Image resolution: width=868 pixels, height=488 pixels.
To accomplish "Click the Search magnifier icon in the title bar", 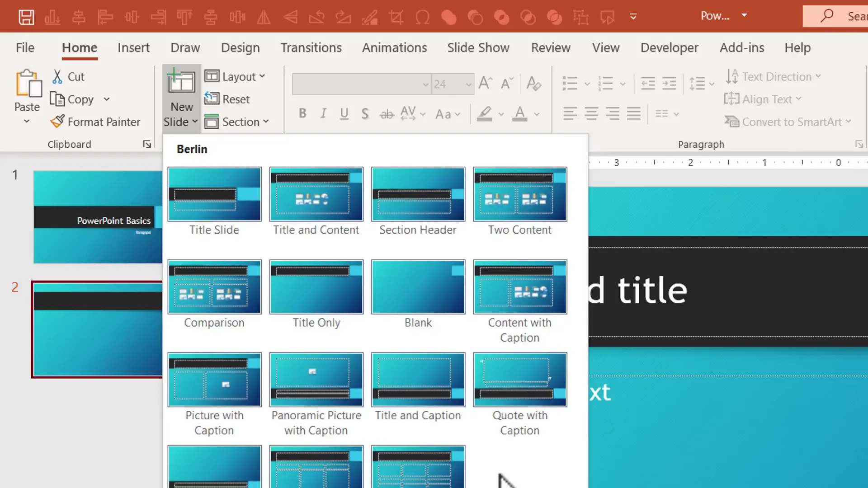I will [x=826, y=16].
